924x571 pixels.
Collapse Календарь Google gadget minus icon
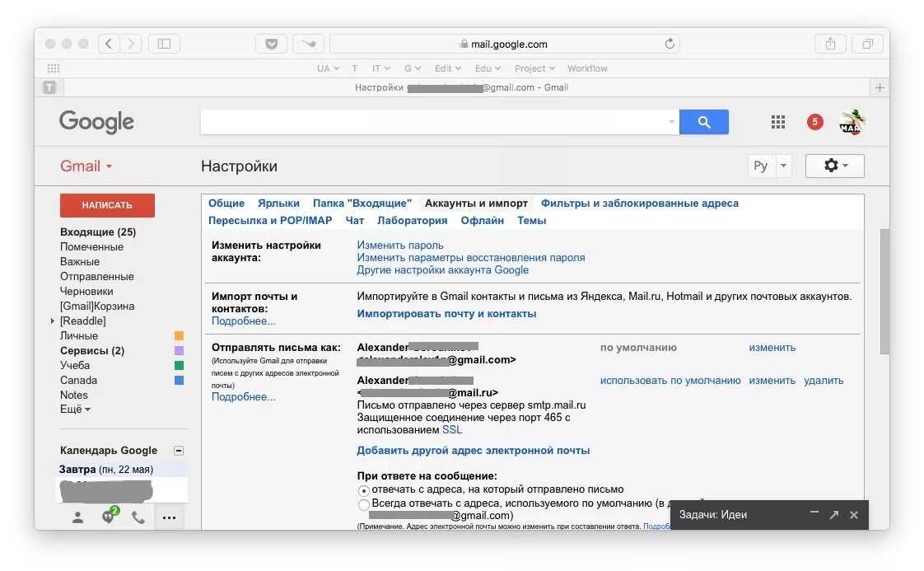tap(179, 451)
